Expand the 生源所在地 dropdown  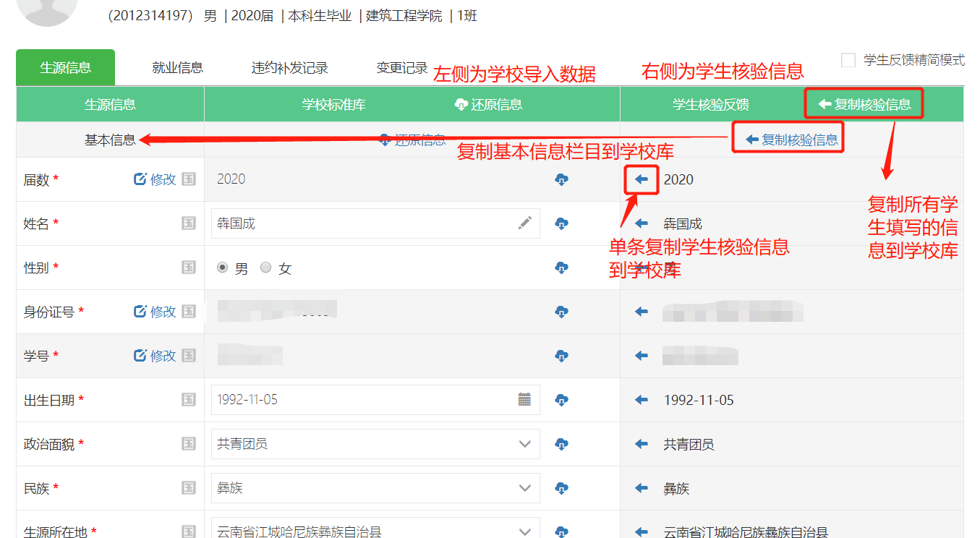(x=525, y=531)
